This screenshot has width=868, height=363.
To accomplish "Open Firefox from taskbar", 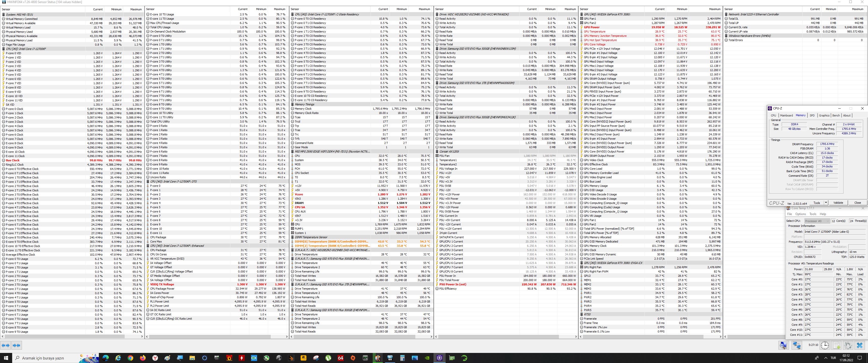I will [x=143, y=358].
